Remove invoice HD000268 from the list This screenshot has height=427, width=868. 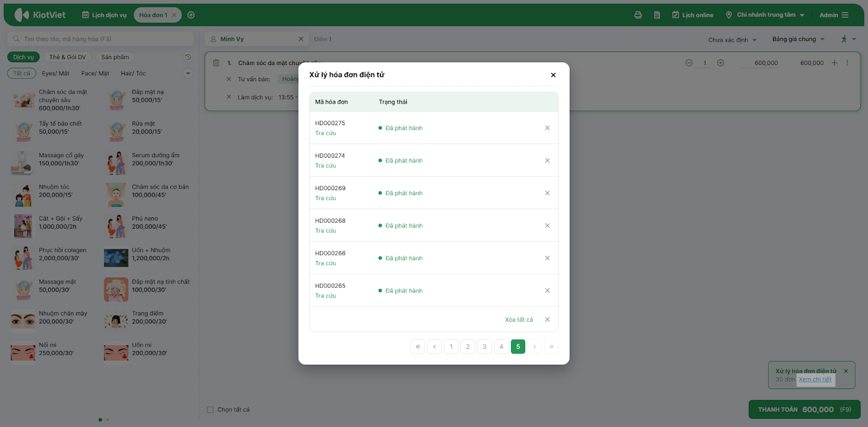click(547, 225)
